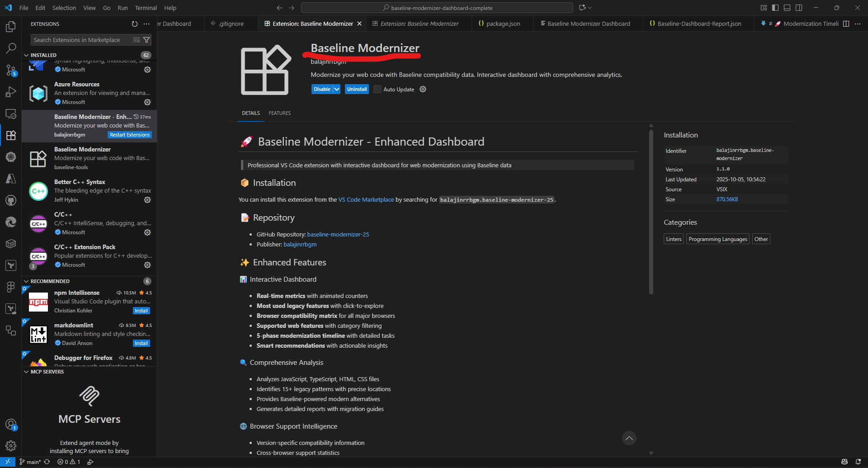Open the FEATURES tab of extension
Screen dimensions: 868x468
pos(279,113)
